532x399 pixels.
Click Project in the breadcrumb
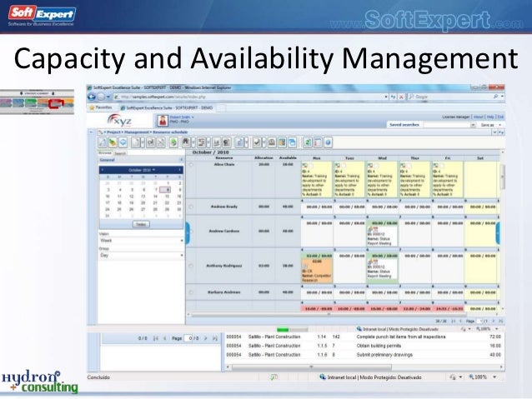[113, 132]
